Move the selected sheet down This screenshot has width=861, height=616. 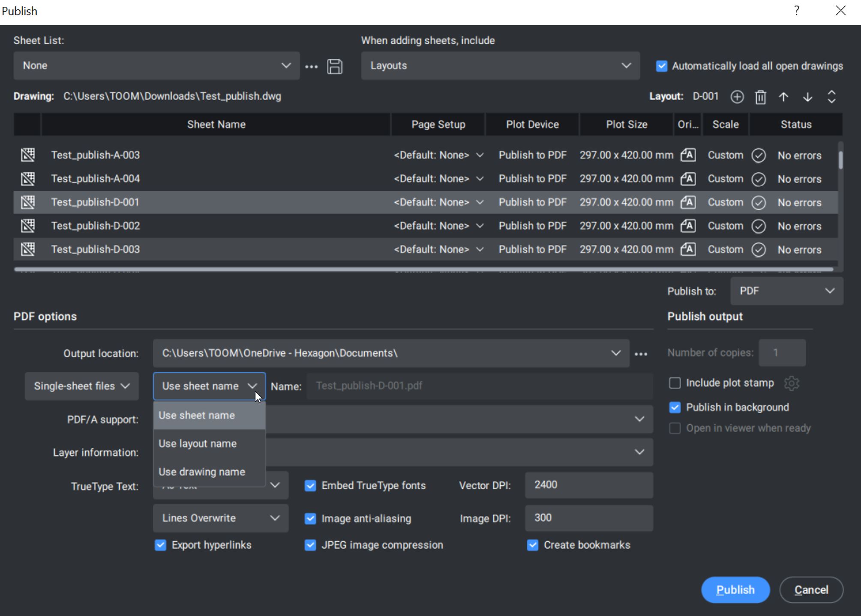[x=807, y=96]
